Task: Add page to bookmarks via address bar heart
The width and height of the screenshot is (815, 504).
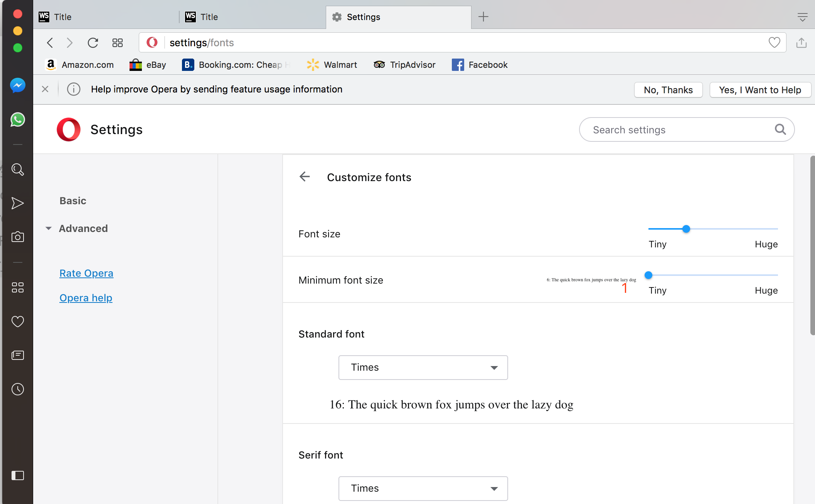Action: point(774,42)
